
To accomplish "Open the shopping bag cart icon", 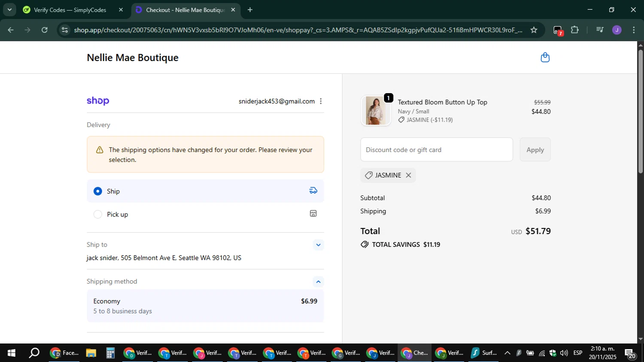I will tap(545, 58).
